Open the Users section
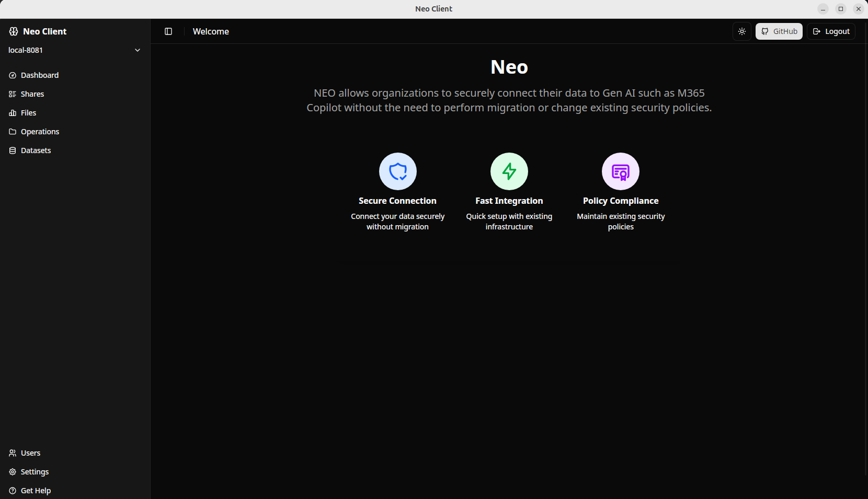 point(30,452)
